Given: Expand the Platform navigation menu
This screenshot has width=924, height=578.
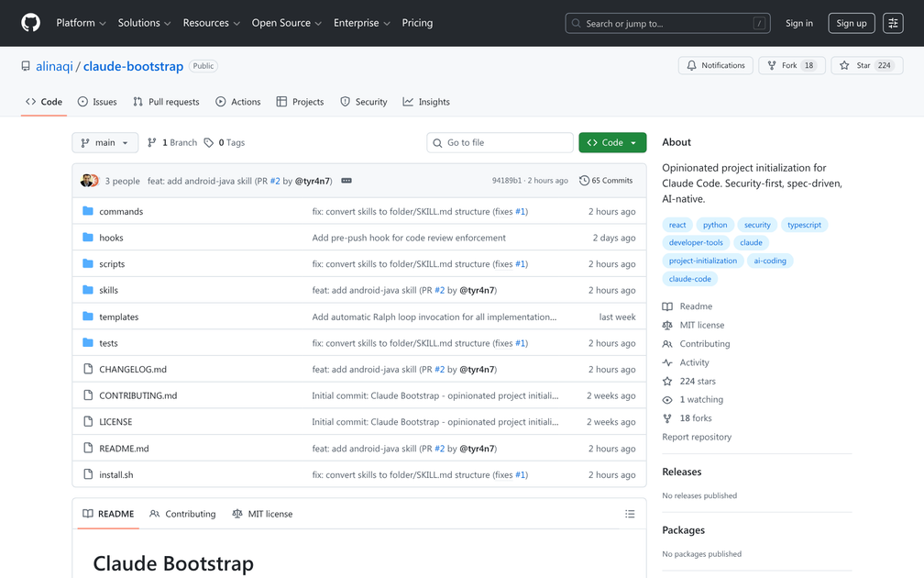Looking at the screenshot, I should click(x=80, y=23).
